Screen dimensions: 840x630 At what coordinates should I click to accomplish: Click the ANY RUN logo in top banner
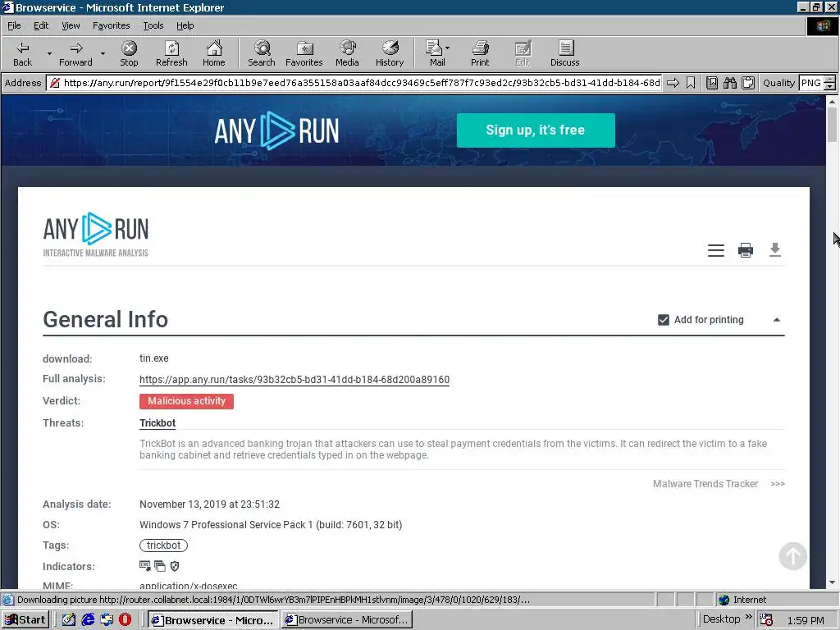click(x=276, y=130)
